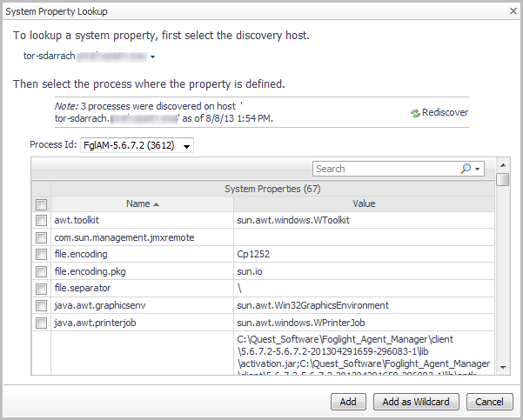Screen dimensions: 523x420
Task: Click the magnifier icon in the search box
Action: [x=466, y=169]
